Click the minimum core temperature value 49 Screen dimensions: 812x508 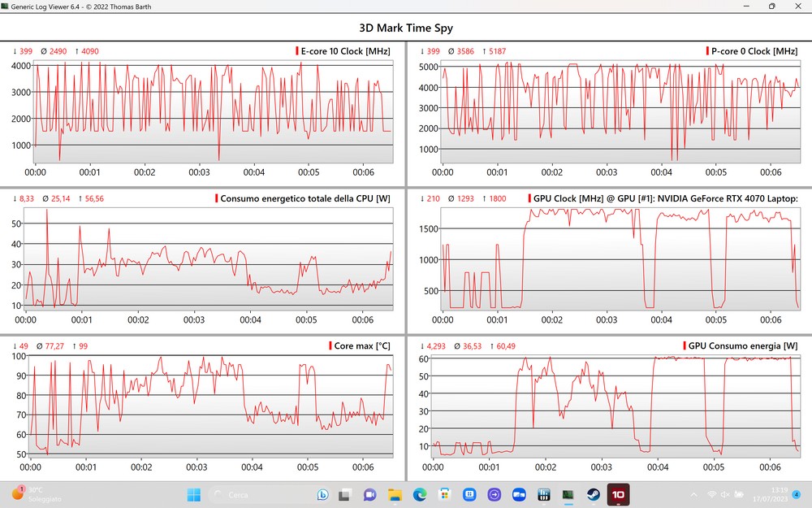pos(24,345)
